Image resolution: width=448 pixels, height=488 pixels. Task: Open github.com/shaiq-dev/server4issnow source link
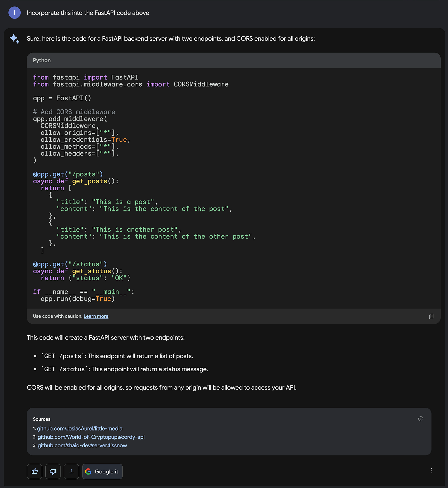pyautogui.click(x=82, y=445)
